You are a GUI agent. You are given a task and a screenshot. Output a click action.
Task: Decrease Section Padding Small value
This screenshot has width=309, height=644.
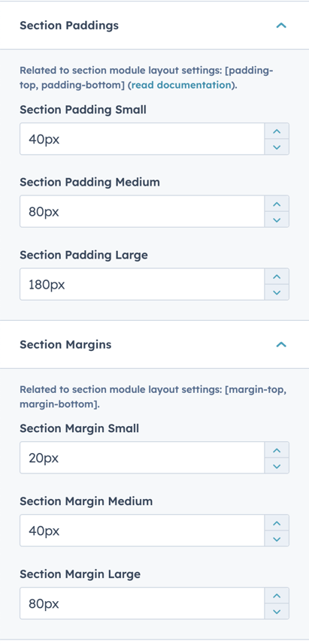(x=277, y=147)
